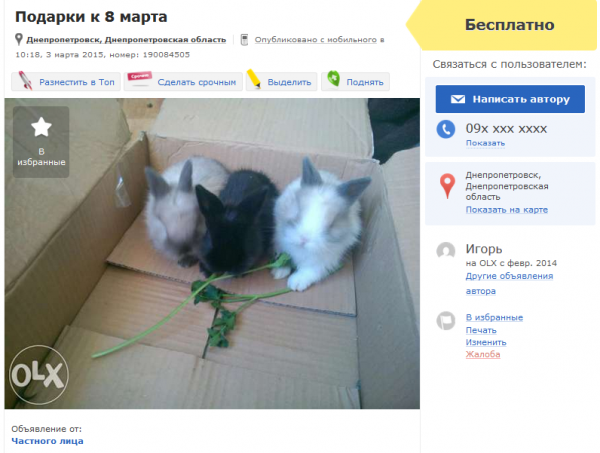Click 'Написать автору' button
Screen dimensions: 600x453
coord(510,99)
